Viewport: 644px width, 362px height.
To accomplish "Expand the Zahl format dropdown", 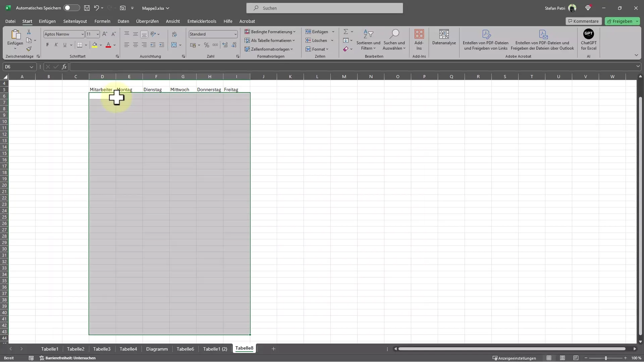I will tap(235, 34).
